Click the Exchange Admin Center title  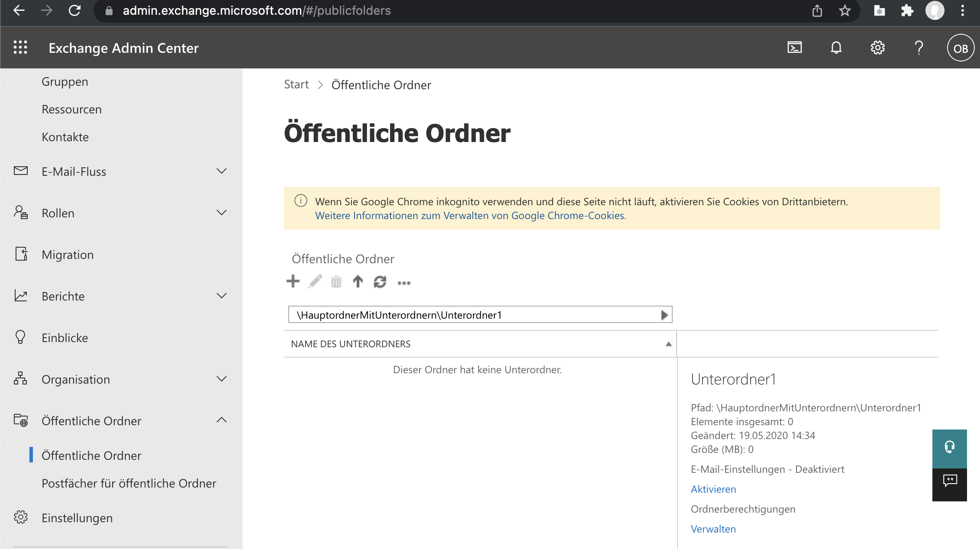(x=123, y=48)
